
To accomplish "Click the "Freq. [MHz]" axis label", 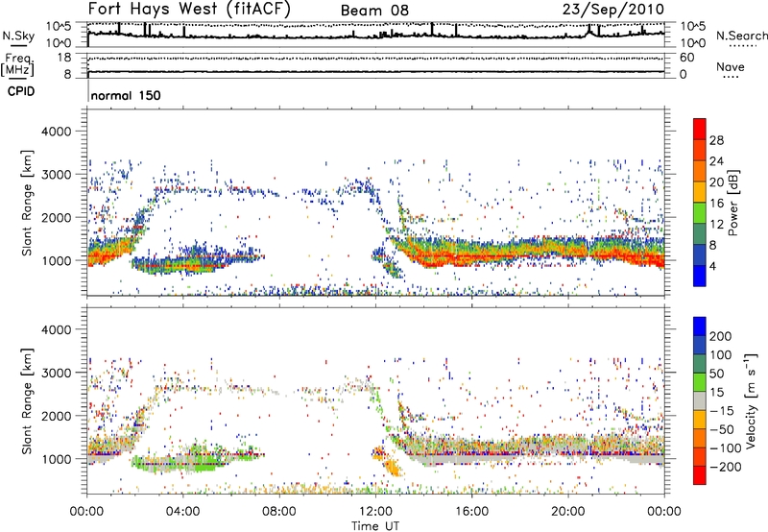I will (17, 65).
